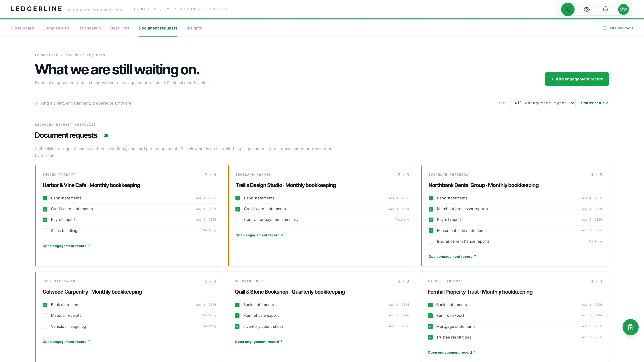The height and width of the screenshot is (362, 644).
Task: Open the Starter setup link
Action: [x=595, y=103]
